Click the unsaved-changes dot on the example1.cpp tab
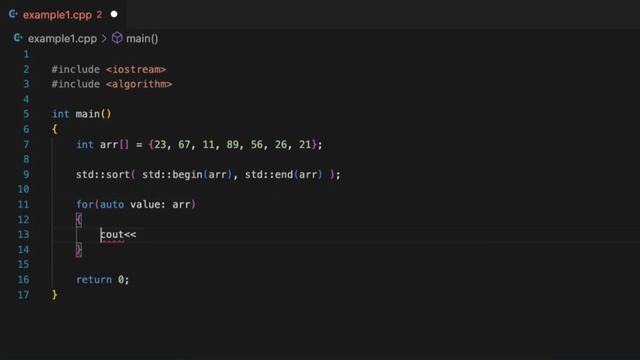640x360 pixels. [x=114, y=14]
